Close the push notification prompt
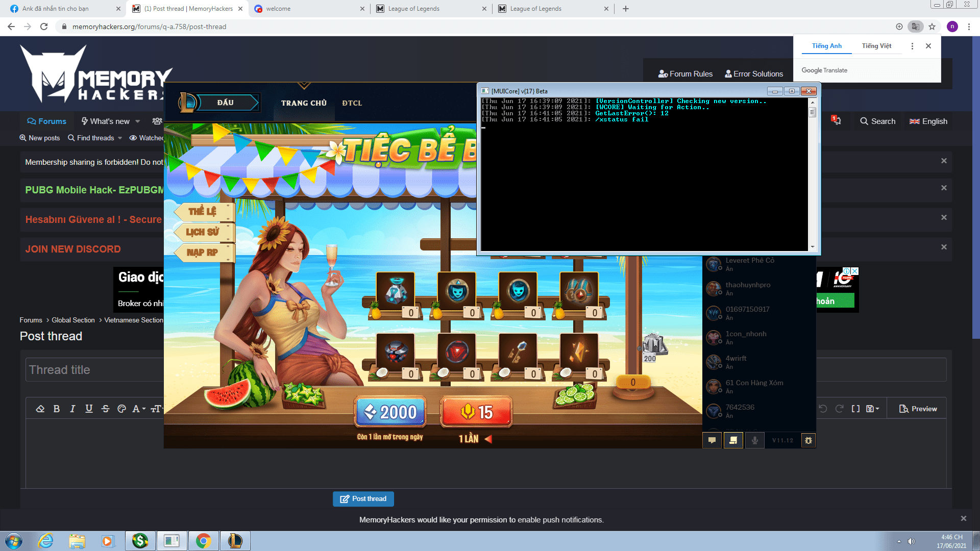Viewport: 980px width, 551px height. click(963, 518)
